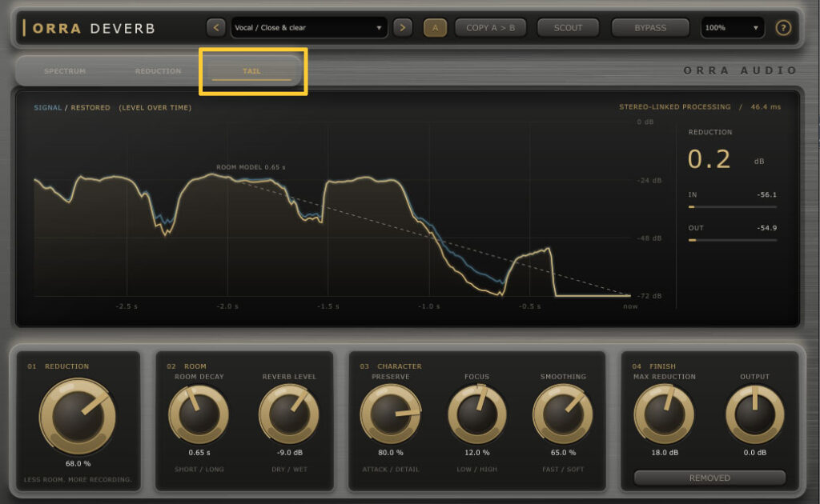This screenshot has width=820, height=504.
Task: Click the STEREO-LINKED PROCESSING text
Action: [x=674, y=106]
